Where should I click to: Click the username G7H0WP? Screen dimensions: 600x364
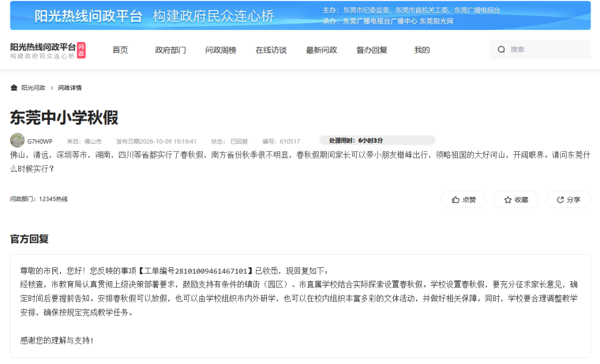click(40, 141)
